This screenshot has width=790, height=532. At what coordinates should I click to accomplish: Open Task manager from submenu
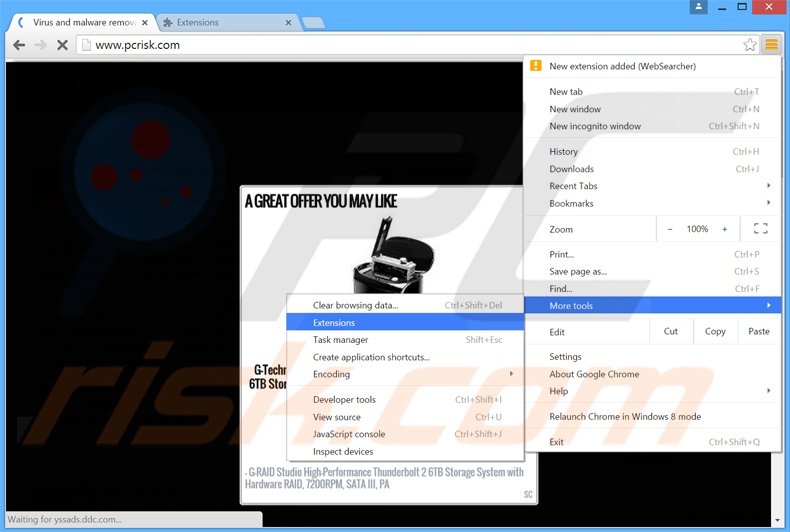pyautogui.click(x=405, y=340)
